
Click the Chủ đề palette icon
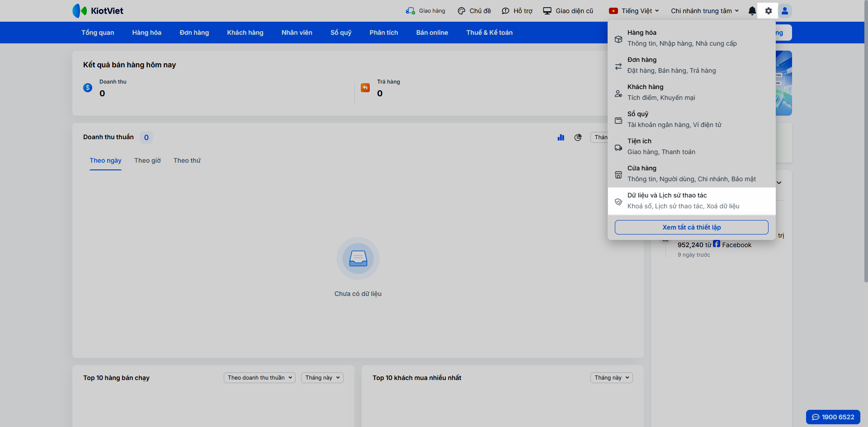coord(462,11)
